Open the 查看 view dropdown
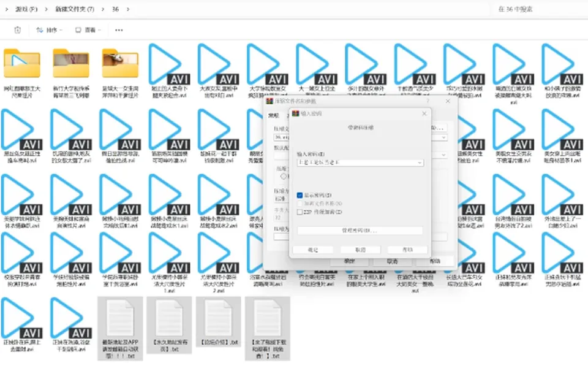 pos(88,30)
